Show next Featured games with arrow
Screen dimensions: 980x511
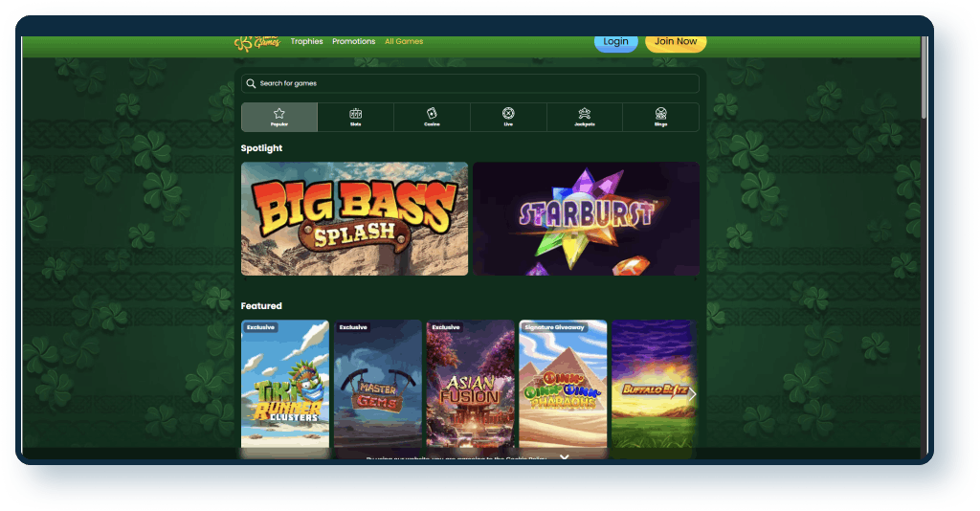tap(692, 394)
